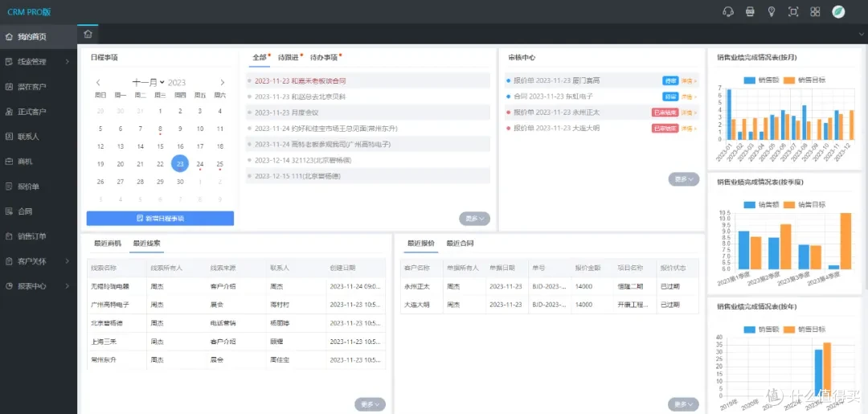Viewport: 868px width, 414px height.
Task: Open the 十一月 month dropdown
Action: point(149,83)
